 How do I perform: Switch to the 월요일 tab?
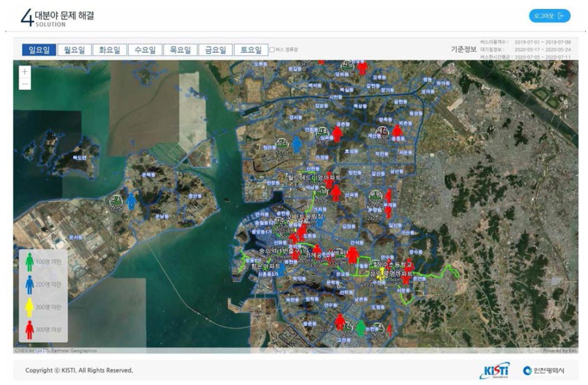pyautogui.click(x=74, y=50)
